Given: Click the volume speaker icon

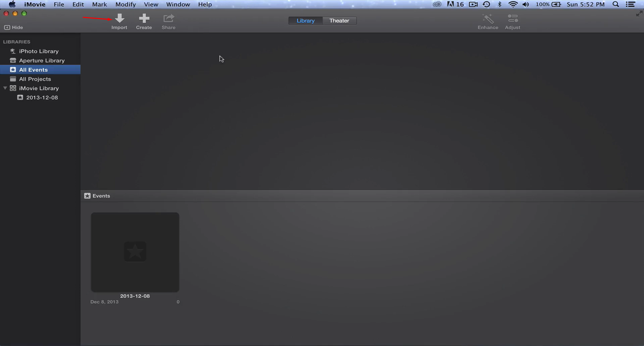Looking at the screenshot, I should pyautogui.click(x=526, y=4).
